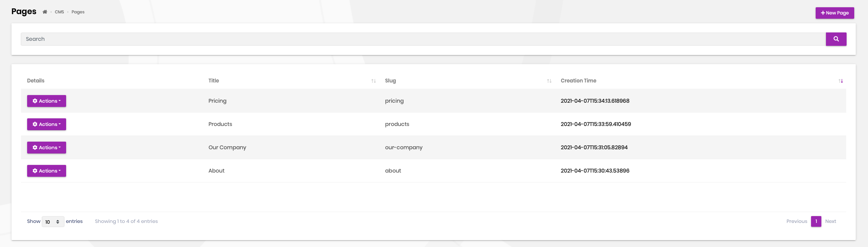Click the home icon in breadcrumb
Viewport: 868px width, 247px height.
coord(45,12)
